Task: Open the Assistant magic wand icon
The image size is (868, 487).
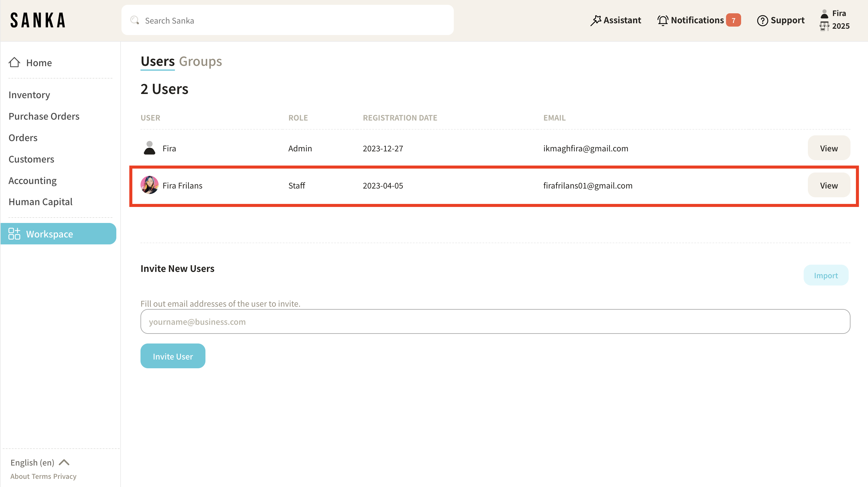Action: point(595,20)
